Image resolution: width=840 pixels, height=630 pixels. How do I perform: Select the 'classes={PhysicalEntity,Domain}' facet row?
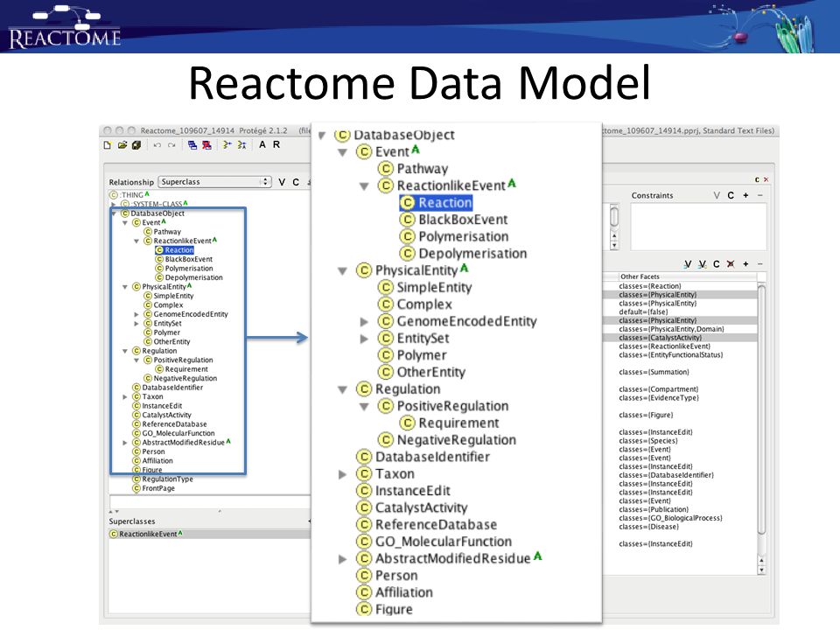[x=671, y=329]
